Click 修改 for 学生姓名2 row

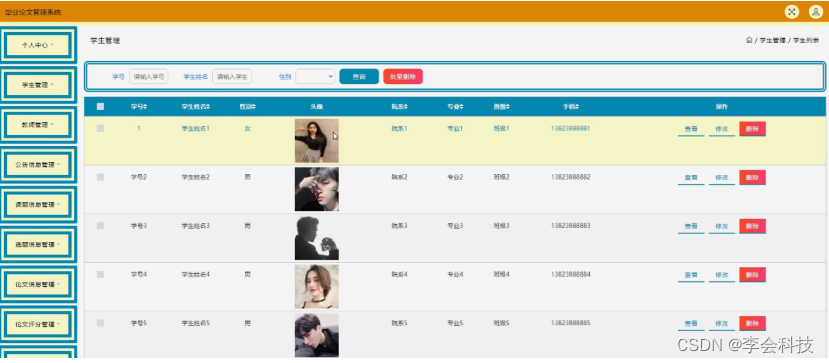click(722, 178)
